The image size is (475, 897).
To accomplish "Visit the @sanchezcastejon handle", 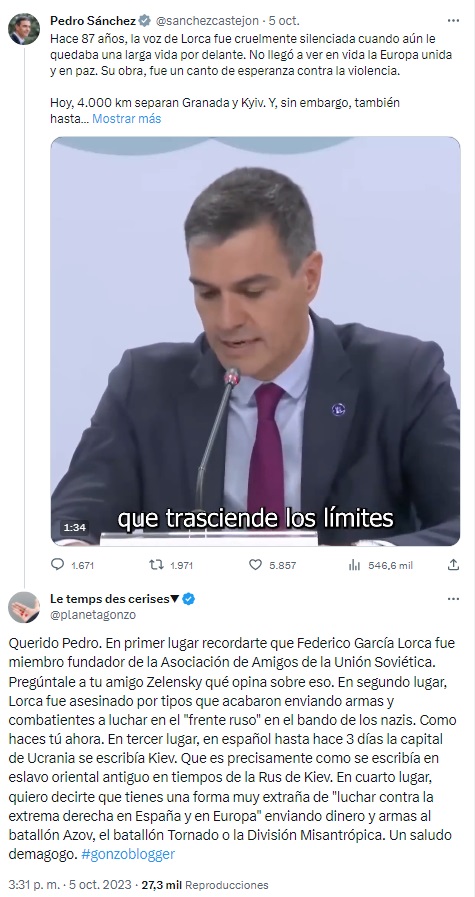I will pyautogui.click(x=207, y=21).
